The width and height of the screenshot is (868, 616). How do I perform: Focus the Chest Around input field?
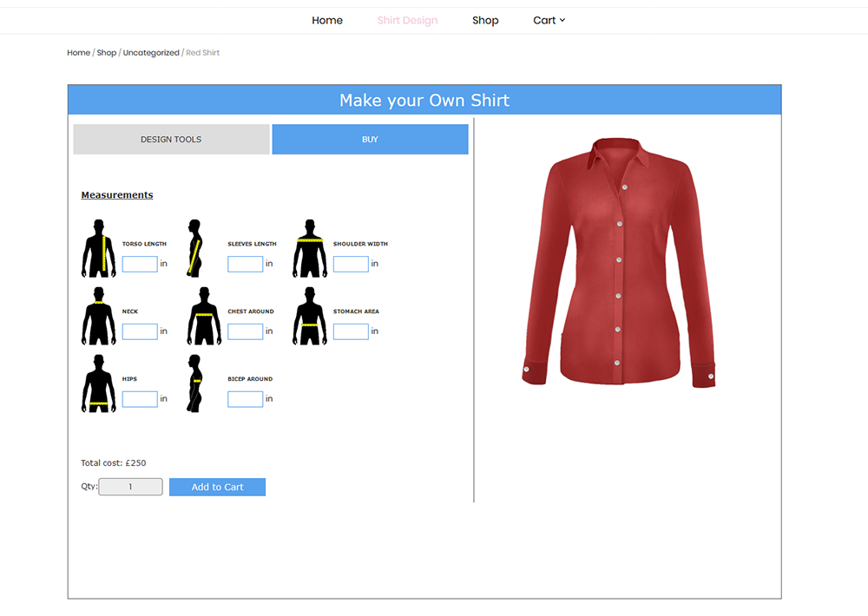pyautogui.click(x=246, y=331)
